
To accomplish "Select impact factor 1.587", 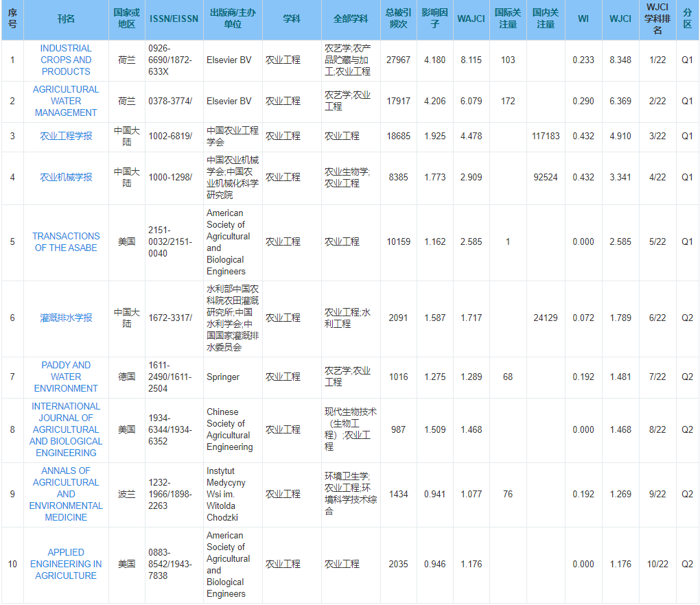I will point(435,318).
